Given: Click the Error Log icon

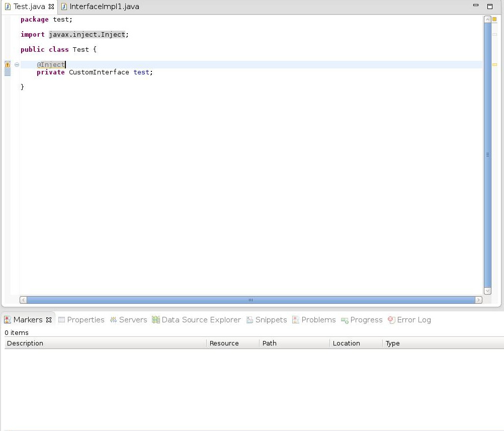Looking at the screenshot, I should click(391, 320).
